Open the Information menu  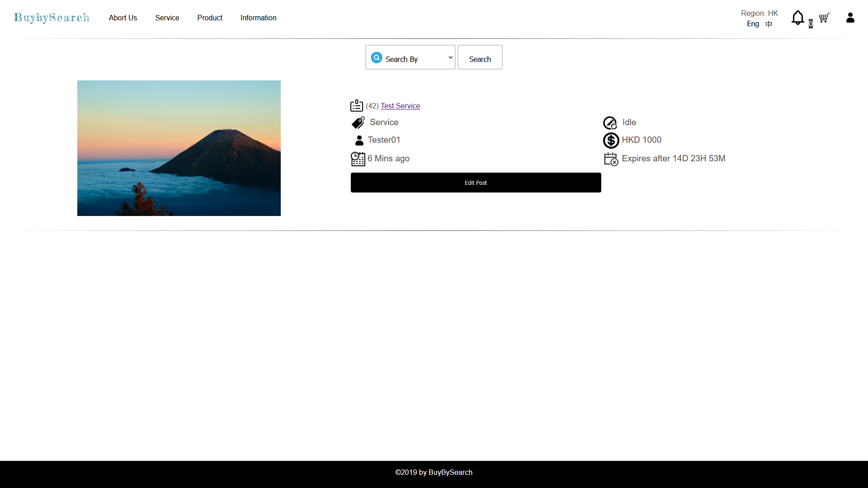tap(258, 18)
